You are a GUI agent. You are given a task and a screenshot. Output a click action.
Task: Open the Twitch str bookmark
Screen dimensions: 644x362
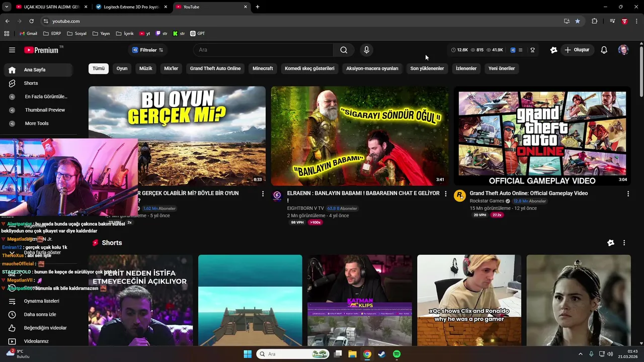[x=162, y=34]
